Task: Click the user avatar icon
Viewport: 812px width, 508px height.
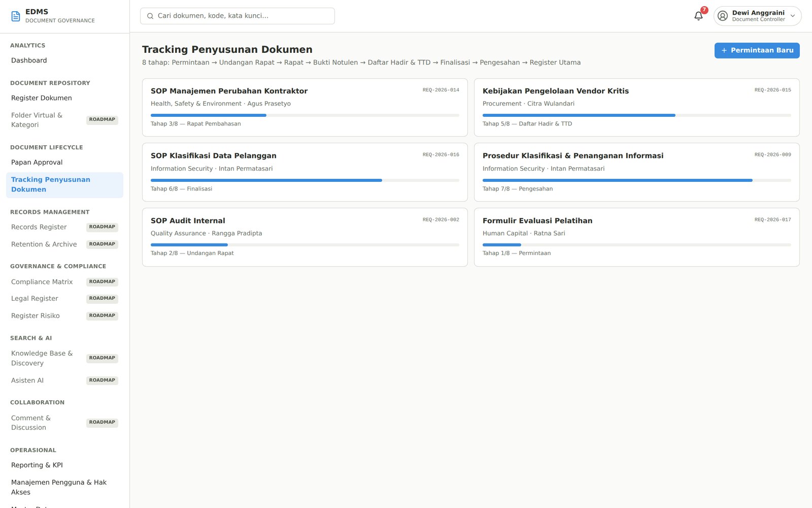Action: pos(723,16)
